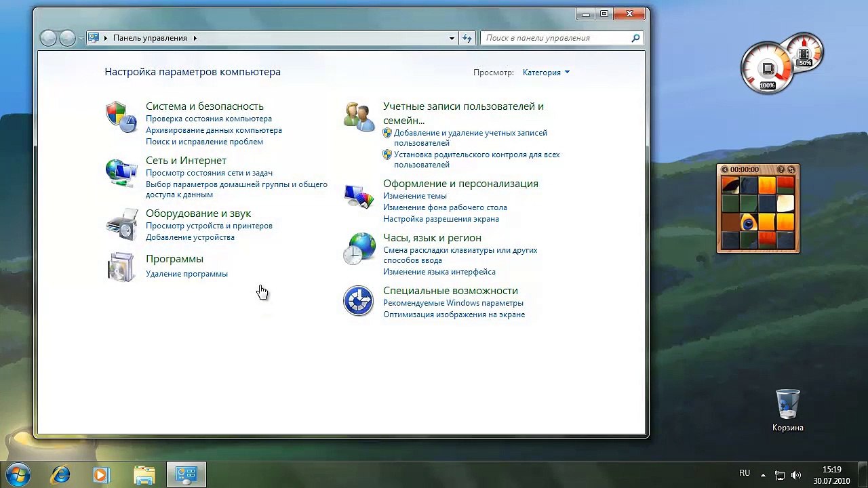Open the Recycle Bin (Корзина) desktop icon

(787, 410)
